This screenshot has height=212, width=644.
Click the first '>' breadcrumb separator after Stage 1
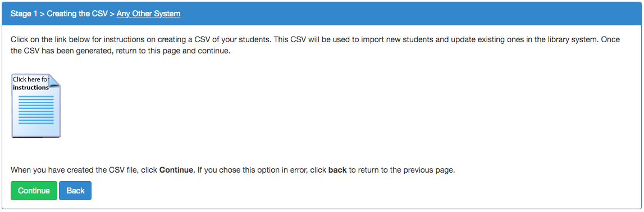[x=42, y=13]
